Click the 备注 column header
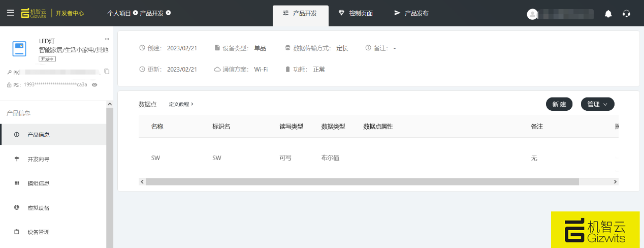The image size is (644, 248). 537,127
